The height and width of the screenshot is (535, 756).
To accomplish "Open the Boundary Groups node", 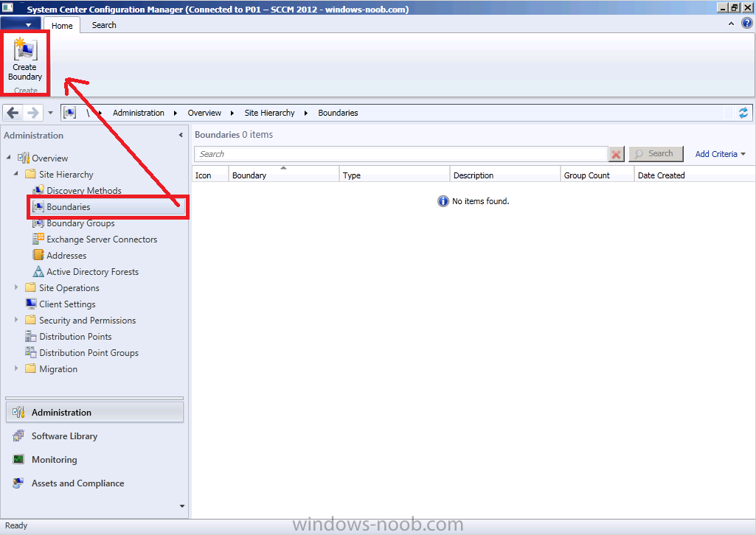I will tap(80, 223).
